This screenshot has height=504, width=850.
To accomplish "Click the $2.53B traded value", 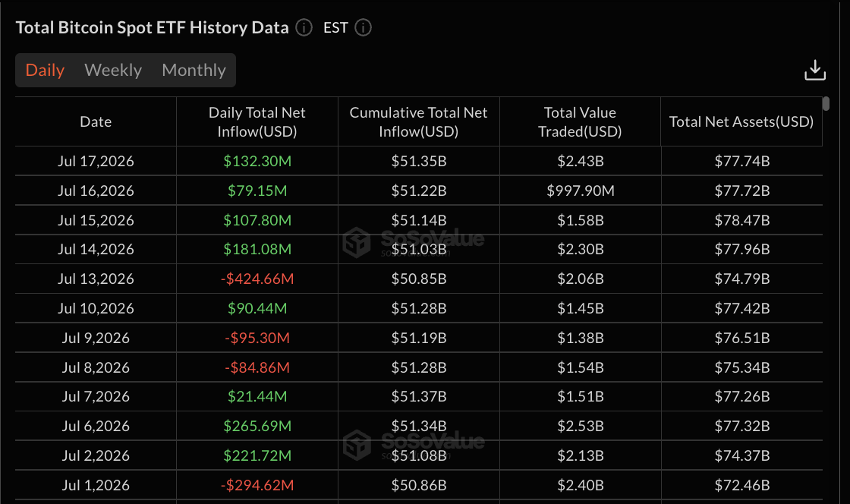I will tap(581, 426).
